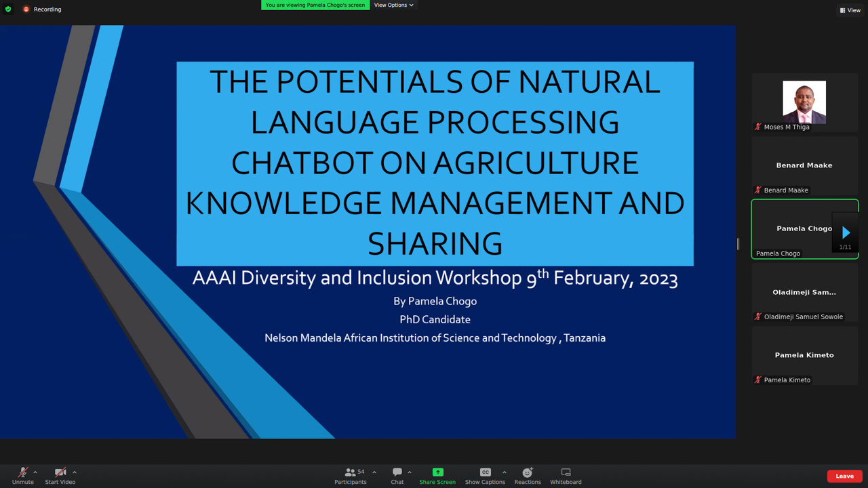Viewport: 868px width, 488px height.
Task: Click 'By Pamela Chogo' text on slide
Action: click(435, 301)
